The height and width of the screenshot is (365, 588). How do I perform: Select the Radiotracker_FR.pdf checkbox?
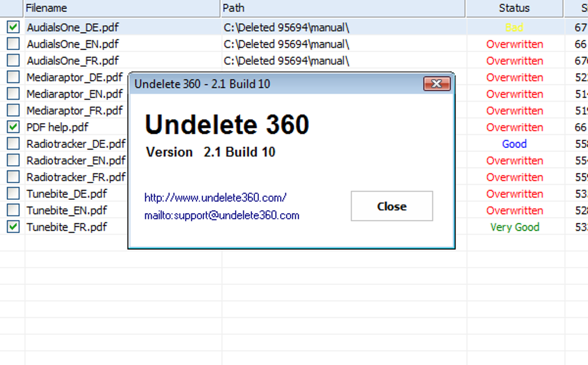click(13, 177)
